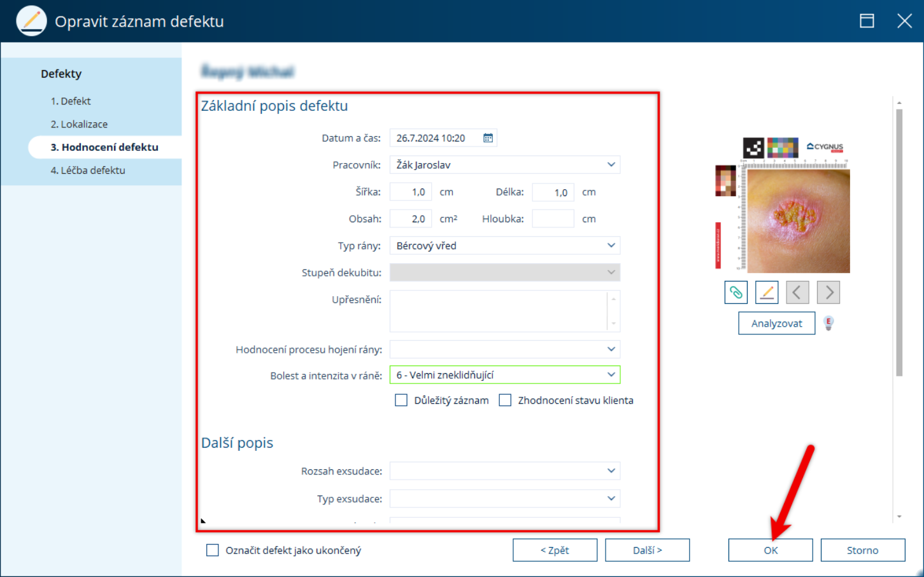The height and width of the screenshot is (577, 924).
Task: Click the Základní popis defektu heading
Action: tap(274, 106)
